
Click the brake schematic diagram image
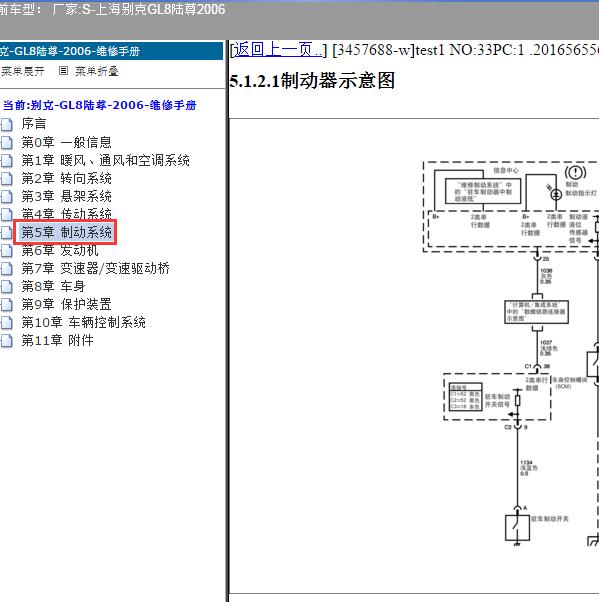point(511,352)
